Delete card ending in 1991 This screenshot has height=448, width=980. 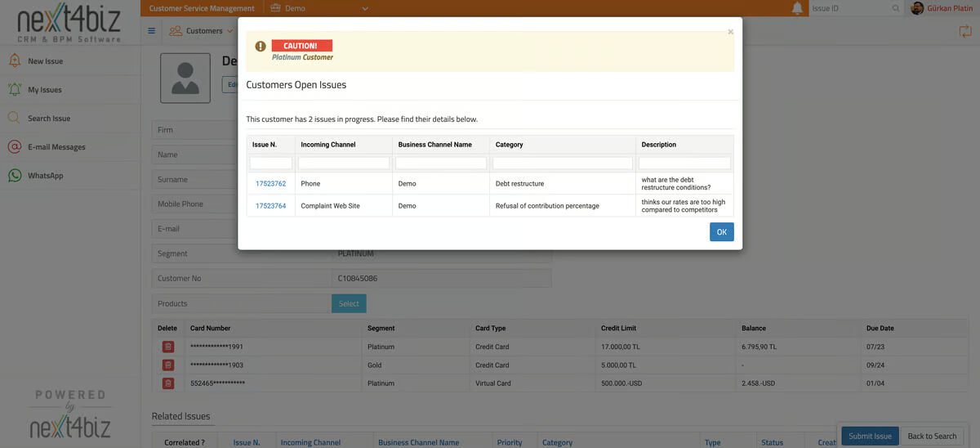click(167, 347)
